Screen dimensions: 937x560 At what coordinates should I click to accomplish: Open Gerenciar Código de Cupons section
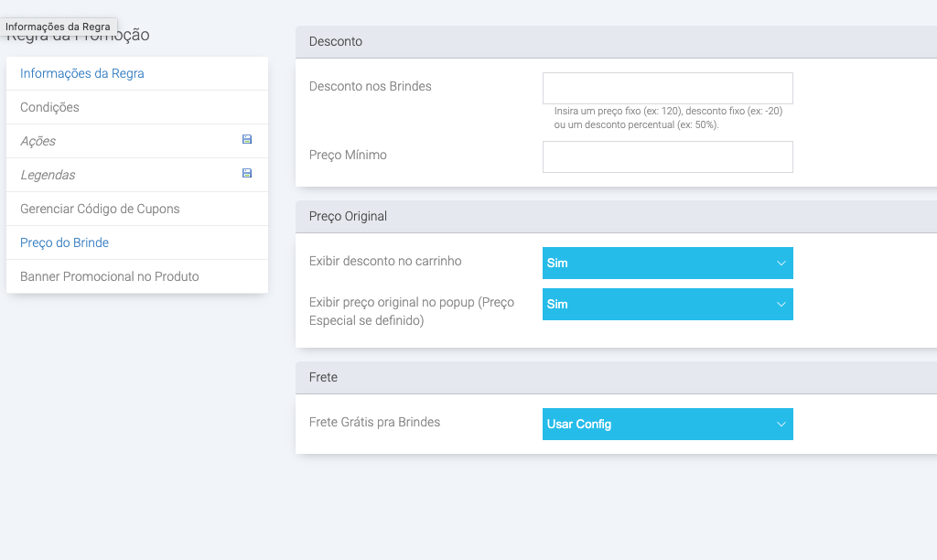pos(100,209)
